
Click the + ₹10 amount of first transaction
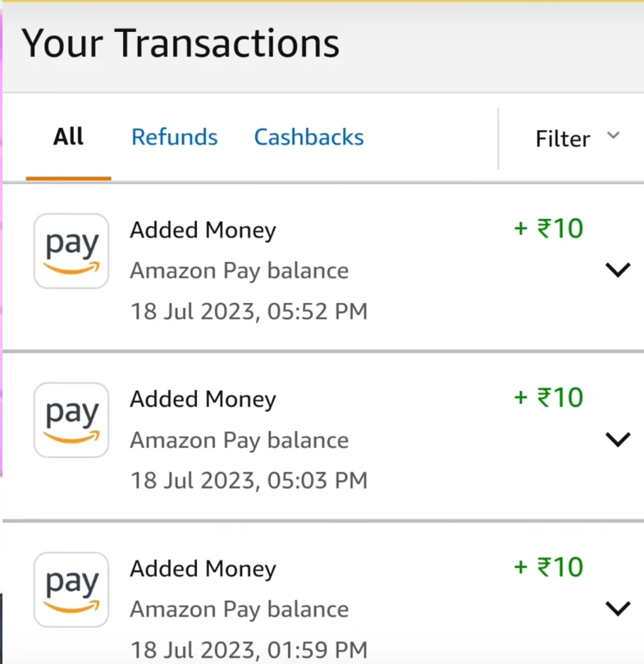pyautogui.click(x=548, y=229)
